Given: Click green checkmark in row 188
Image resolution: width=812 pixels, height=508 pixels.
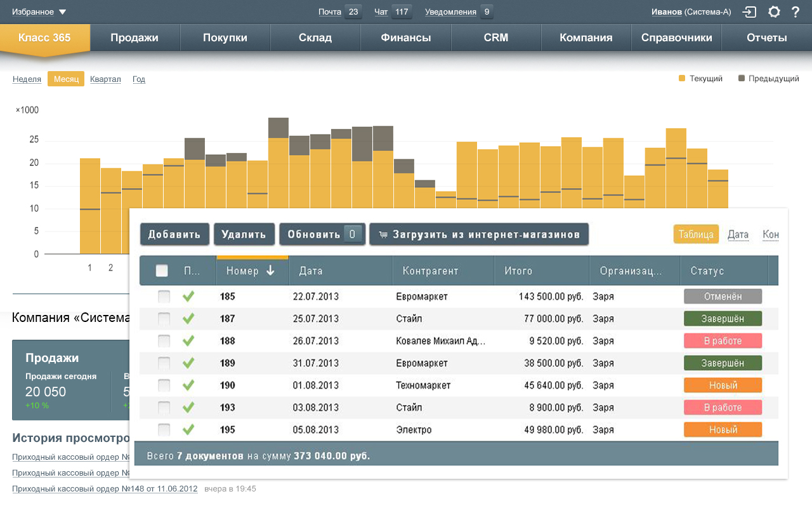Looking at the screenshot, I should tap(188, 341).
